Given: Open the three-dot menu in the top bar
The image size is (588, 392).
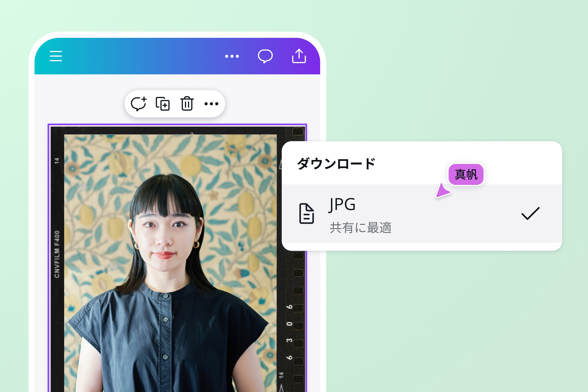Looking at the screenshot, I should pos(232,56).
